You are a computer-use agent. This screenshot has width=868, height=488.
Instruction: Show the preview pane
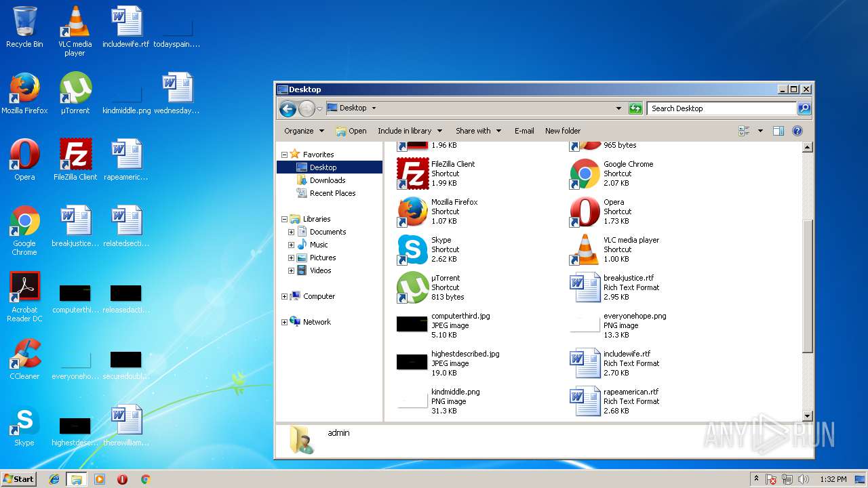[x=778, y=131]
